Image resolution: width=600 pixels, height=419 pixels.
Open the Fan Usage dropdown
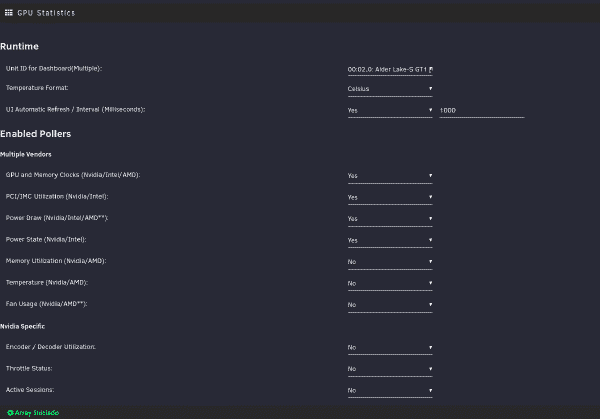390,305
